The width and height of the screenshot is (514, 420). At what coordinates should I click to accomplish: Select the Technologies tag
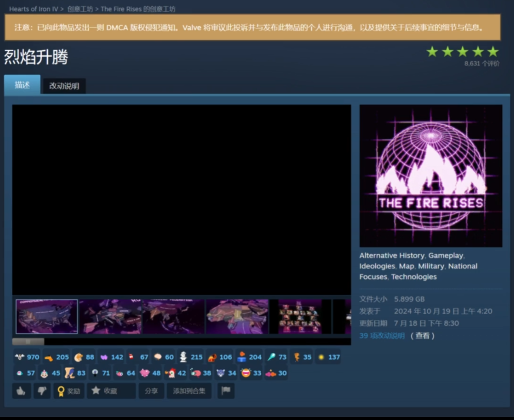414,277
